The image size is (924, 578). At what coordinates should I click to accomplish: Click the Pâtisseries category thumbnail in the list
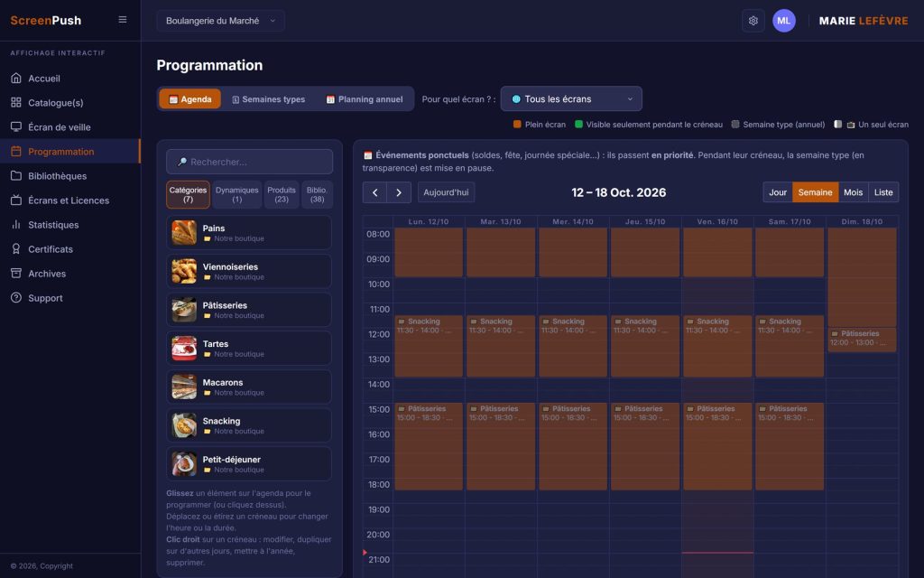point(184,310)
